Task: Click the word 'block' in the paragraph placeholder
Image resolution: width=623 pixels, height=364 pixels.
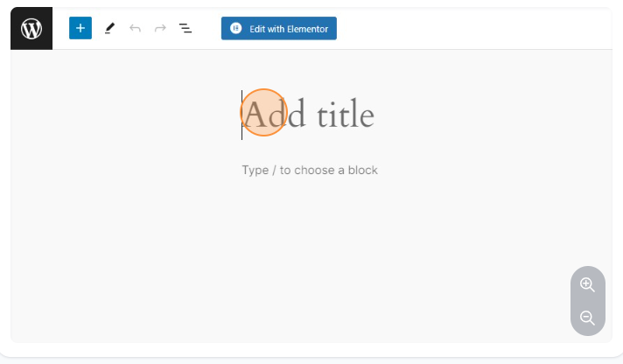Action: [362, 170]
